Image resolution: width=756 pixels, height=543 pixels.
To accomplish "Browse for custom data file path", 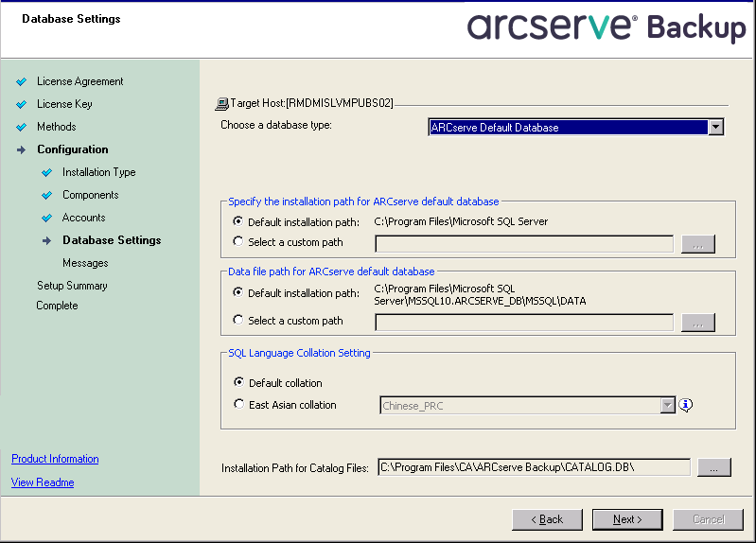I will 698,323.
